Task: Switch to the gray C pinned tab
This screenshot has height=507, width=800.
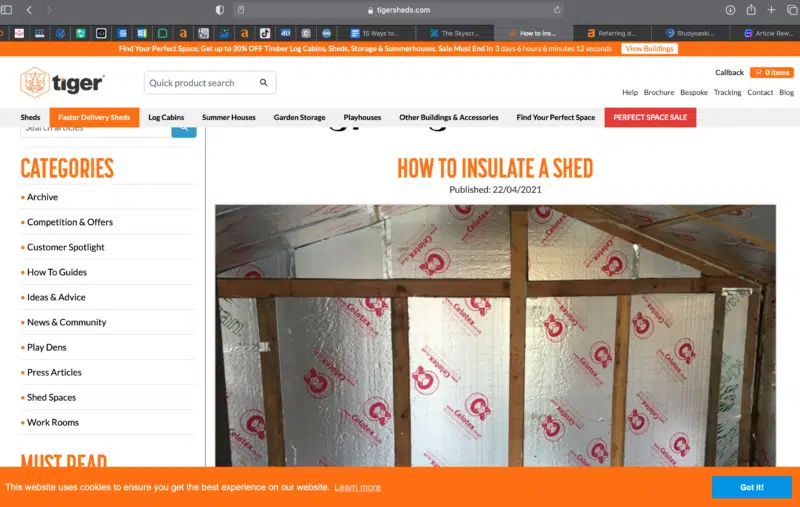Action: [x=306, y=33]
